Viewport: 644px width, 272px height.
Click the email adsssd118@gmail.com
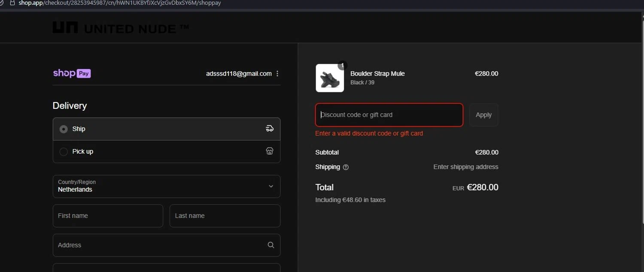click(x=239, y=73)
